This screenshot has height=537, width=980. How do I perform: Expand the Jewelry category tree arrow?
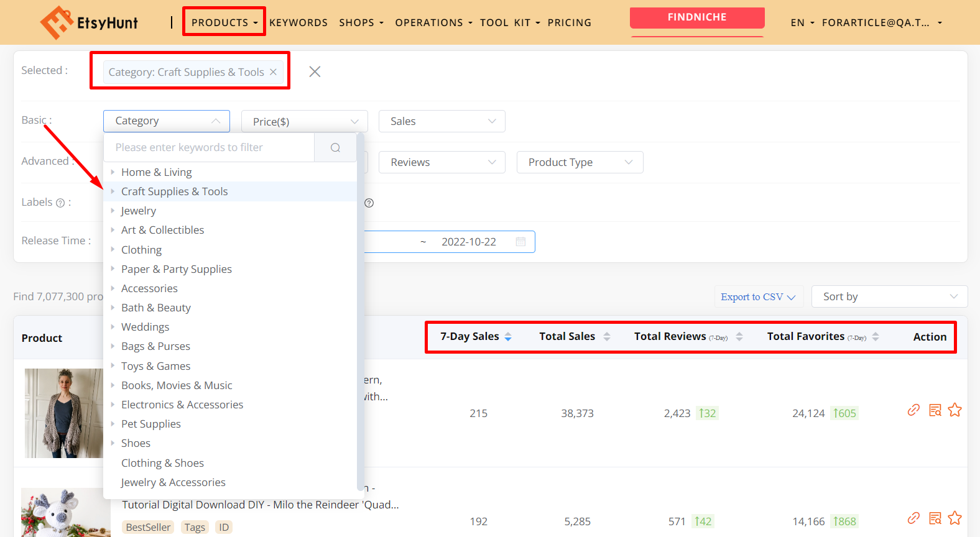[x=113, y=211]
